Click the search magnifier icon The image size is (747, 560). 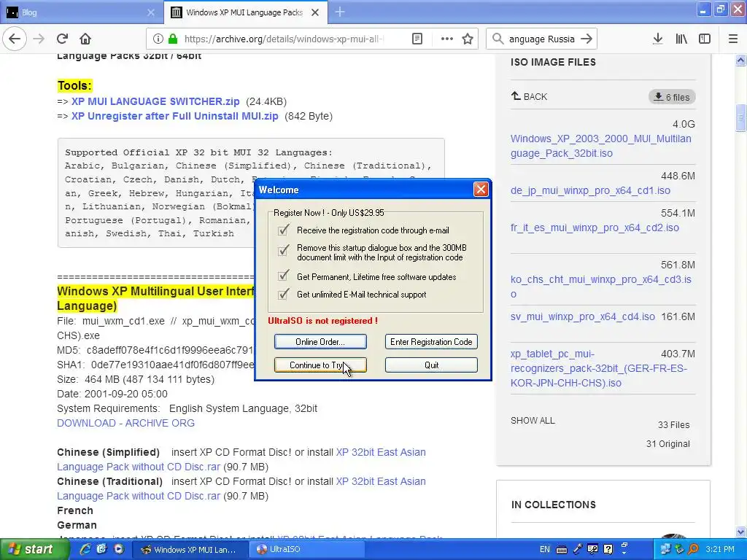pos(498,39)
